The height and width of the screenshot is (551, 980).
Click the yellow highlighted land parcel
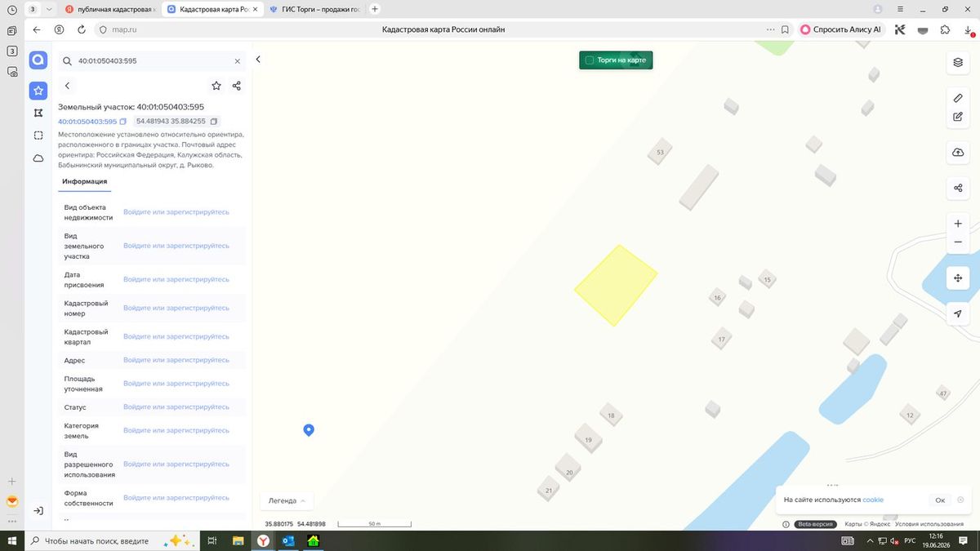616,285
